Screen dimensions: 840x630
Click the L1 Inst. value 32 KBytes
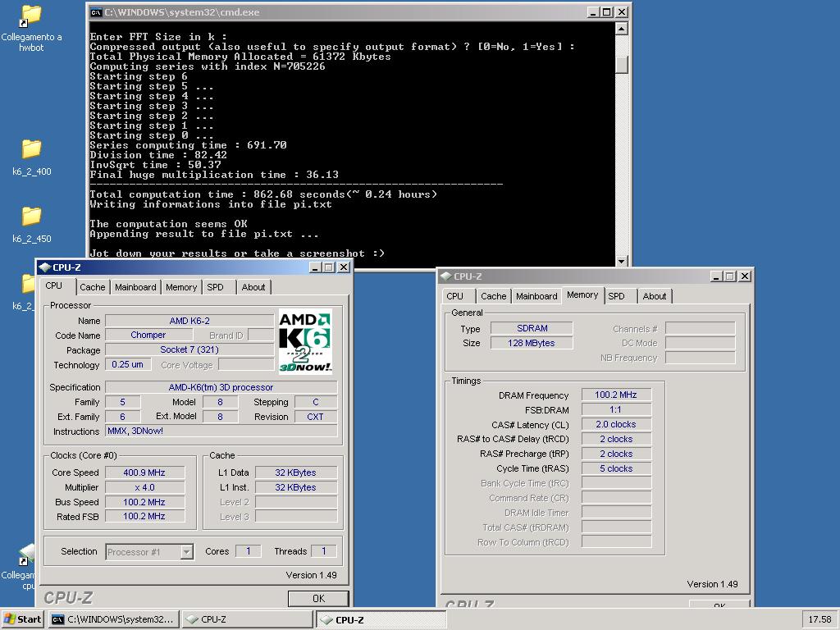point(295,487)
